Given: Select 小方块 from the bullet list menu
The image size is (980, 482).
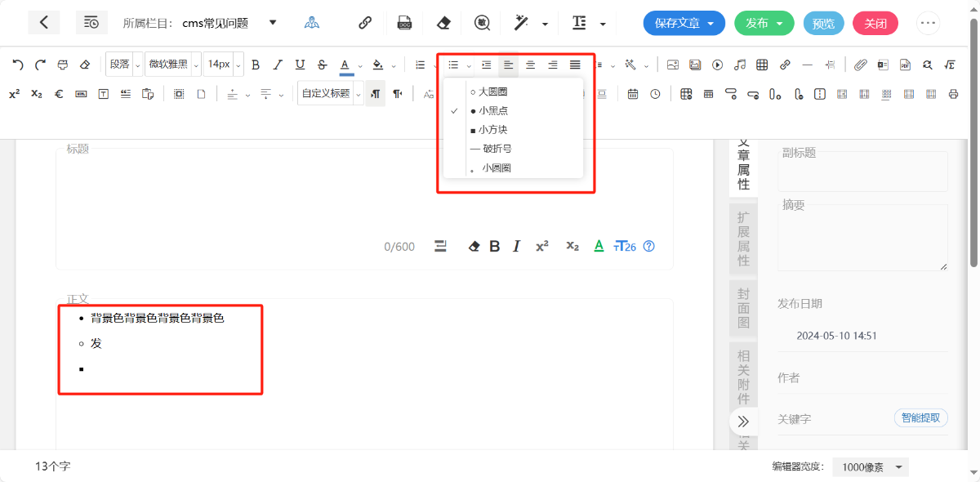Looking at the screenshot, I should point(493,129).
